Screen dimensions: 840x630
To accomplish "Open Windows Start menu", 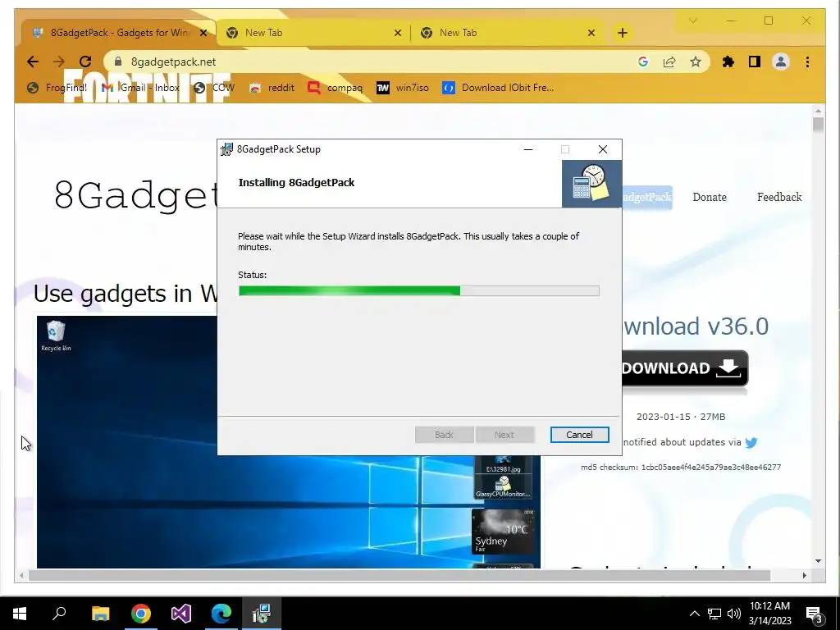I will (20, 614).
